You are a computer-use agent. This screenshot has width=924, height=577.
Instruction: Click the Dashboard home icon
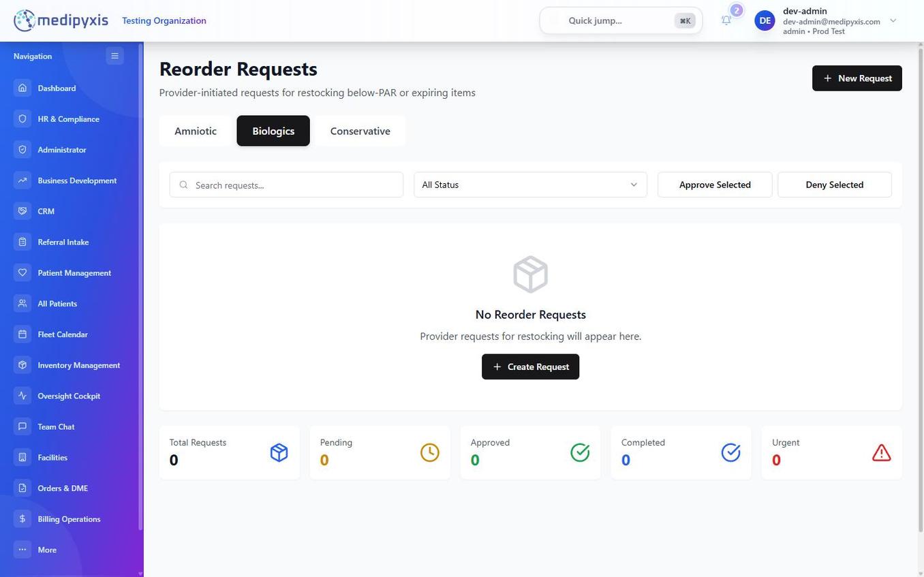pos(22,88)
